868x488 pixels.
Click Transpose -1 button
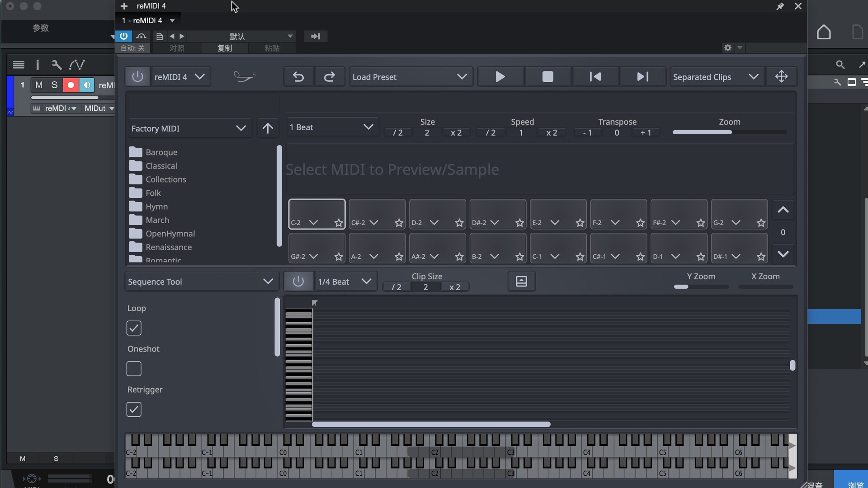587,132
